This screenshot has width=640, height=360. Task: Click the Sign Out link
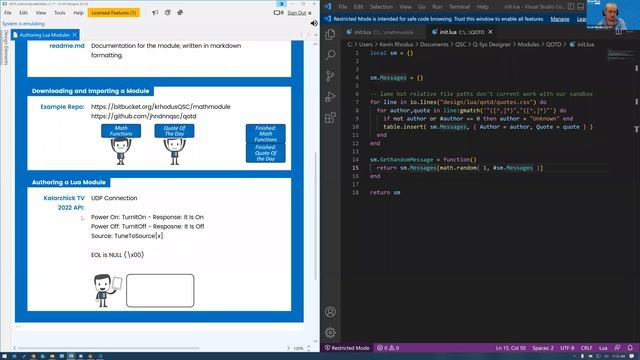coord(297,13)
